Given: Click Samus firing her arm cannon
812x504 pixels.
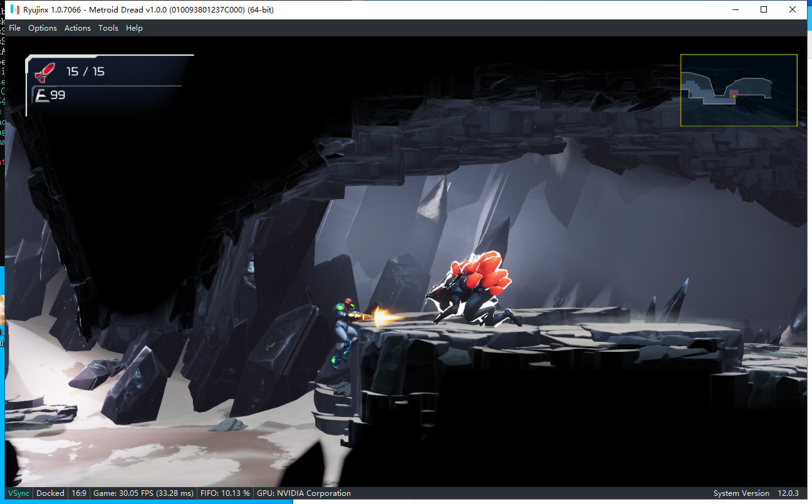Looking at the screenshot, I should tap(345, 331).
